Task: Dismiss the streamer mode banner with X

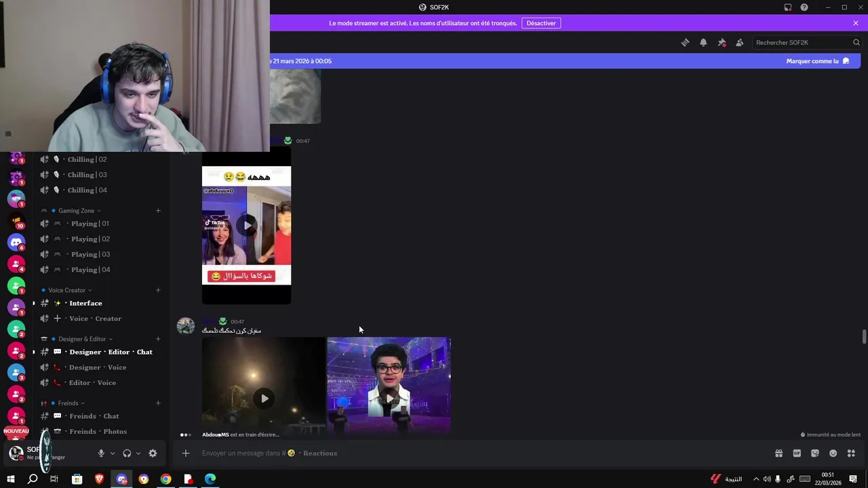Action: click(x=856, y=23)
